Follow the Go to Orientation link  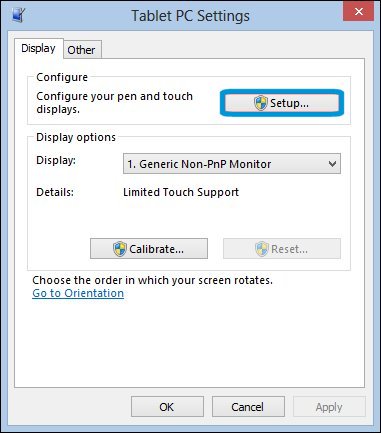(x=78, y=293)
